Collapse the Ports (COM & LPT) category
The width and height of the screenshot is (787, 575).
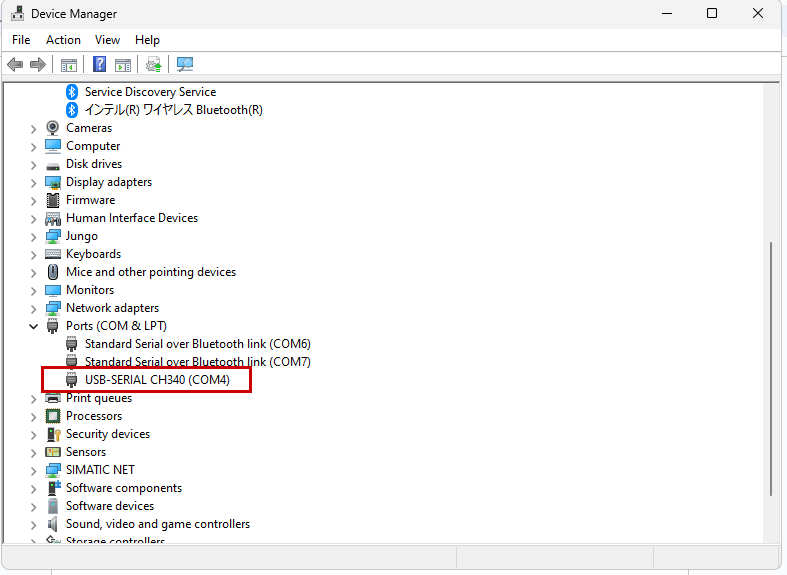(33, 326)
